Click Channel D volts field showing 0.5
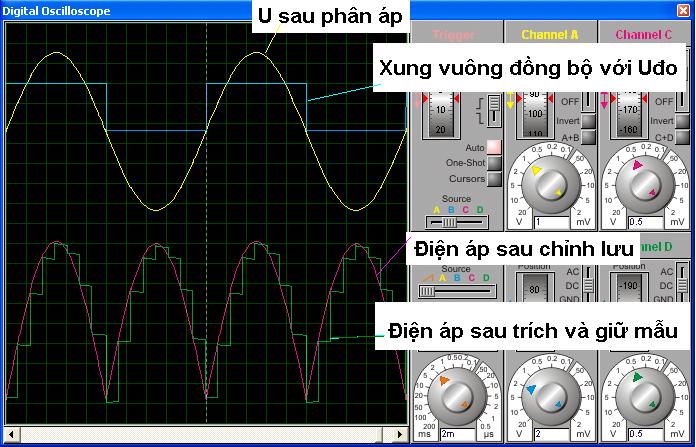Image resolution: width=696 pixels, height=447 pixels. click(x=646, y=434)
